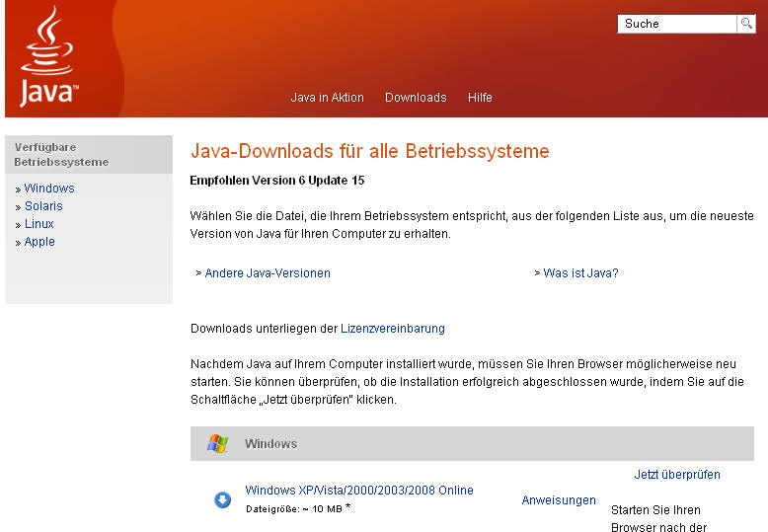Image resolution: width=768 pixels, height=532 pixels.
Task: Open the Anweisungen instructions link
Action: (x=558, y=500)
